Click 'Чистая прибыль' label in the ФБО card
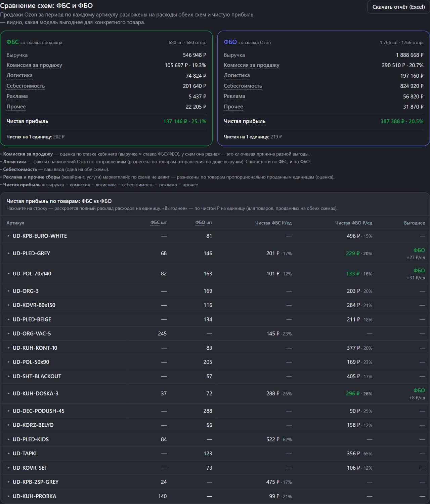The image size is (430, 504). tap(245, 121)
